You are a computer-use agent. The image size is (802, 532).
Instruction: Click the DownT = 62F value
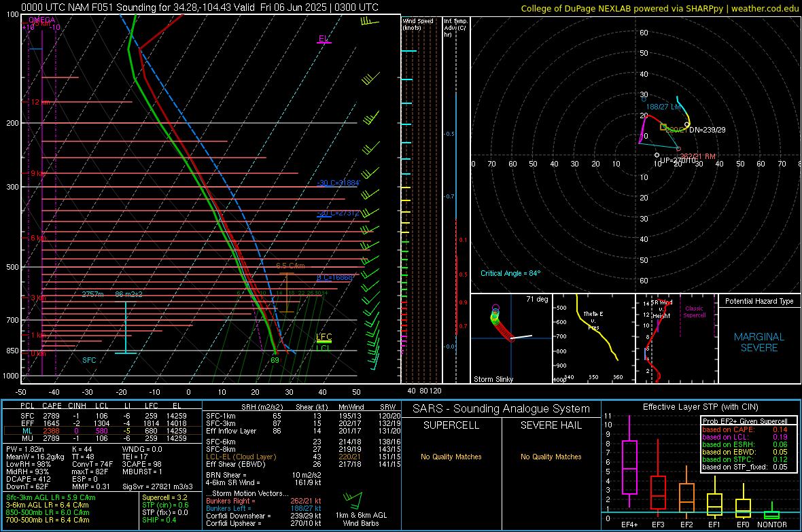click(27, 487)
